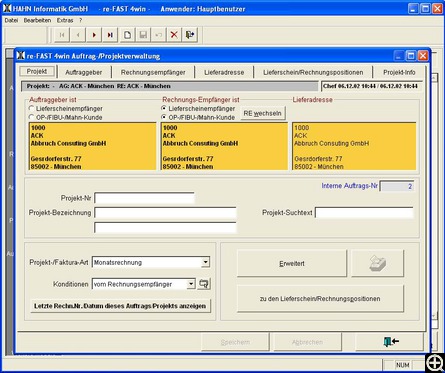The image size is (445, 373).
Task: Switch to the Rechnungsempfänger tab
Action: pyautogui.click(x=153, y=72)
